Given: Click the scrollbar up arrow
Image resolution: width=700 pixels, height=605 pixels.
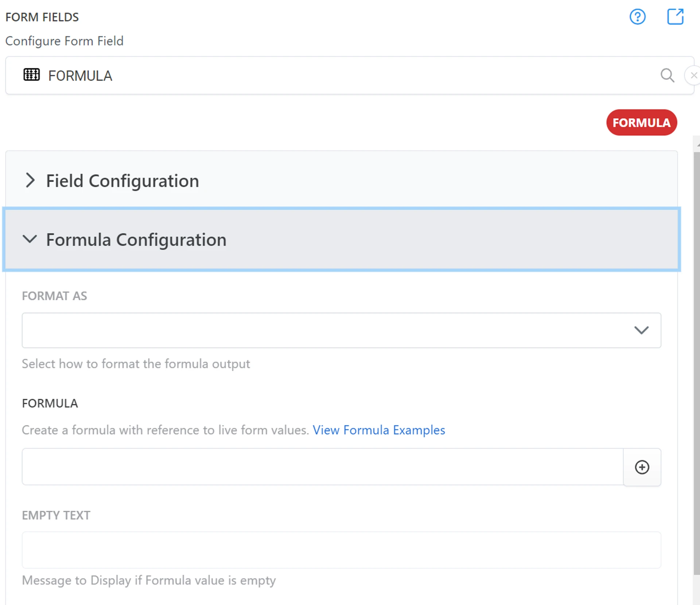Looking at the screenshot, I should click(x=697, y=145).
